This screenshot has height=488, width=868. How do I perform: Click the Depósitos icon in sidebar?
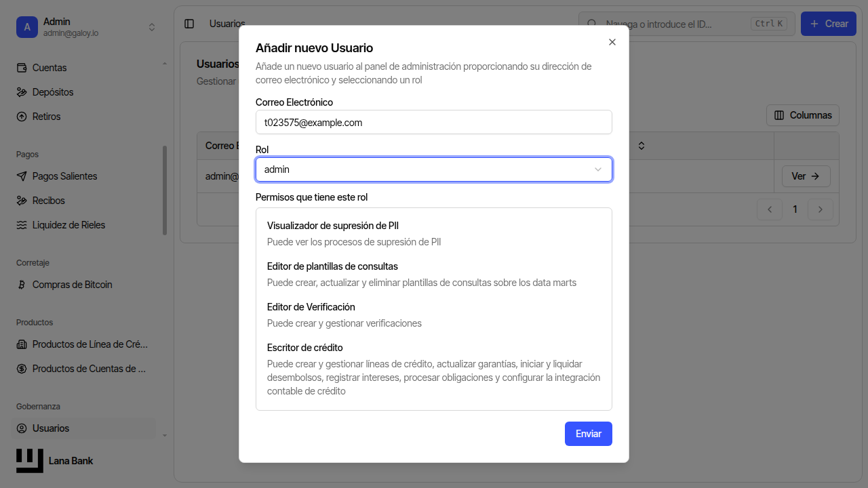pos(22,92)
